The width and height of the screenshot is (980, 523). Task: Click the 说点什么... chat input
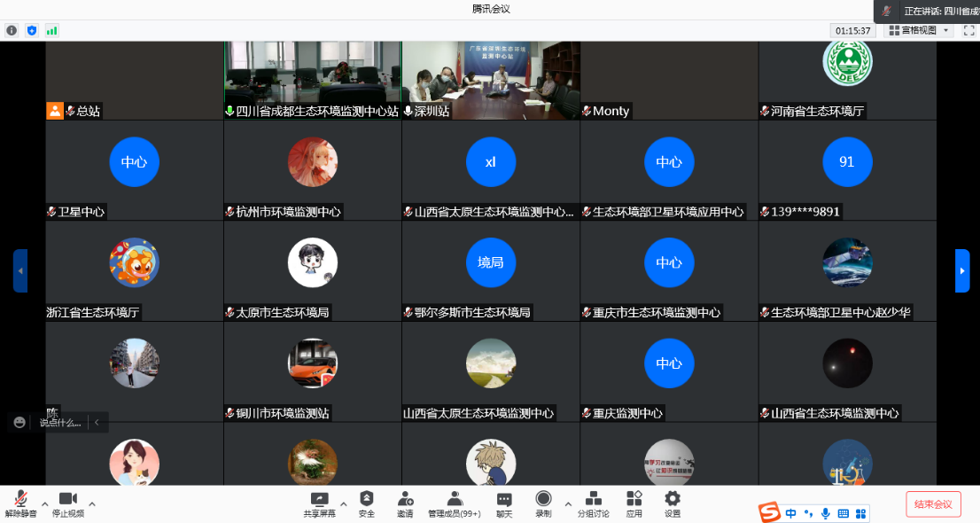60,423
